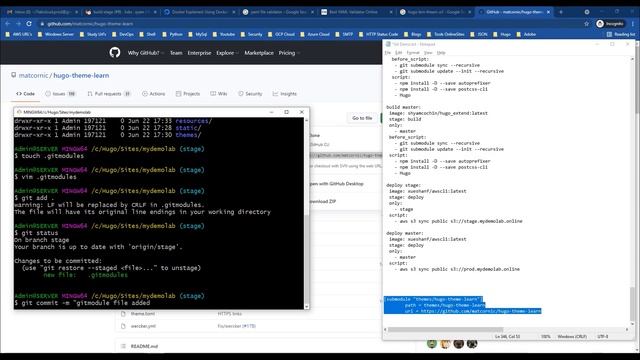Open a new Chrome tab
640x360 pixels.
coord(561,12)
